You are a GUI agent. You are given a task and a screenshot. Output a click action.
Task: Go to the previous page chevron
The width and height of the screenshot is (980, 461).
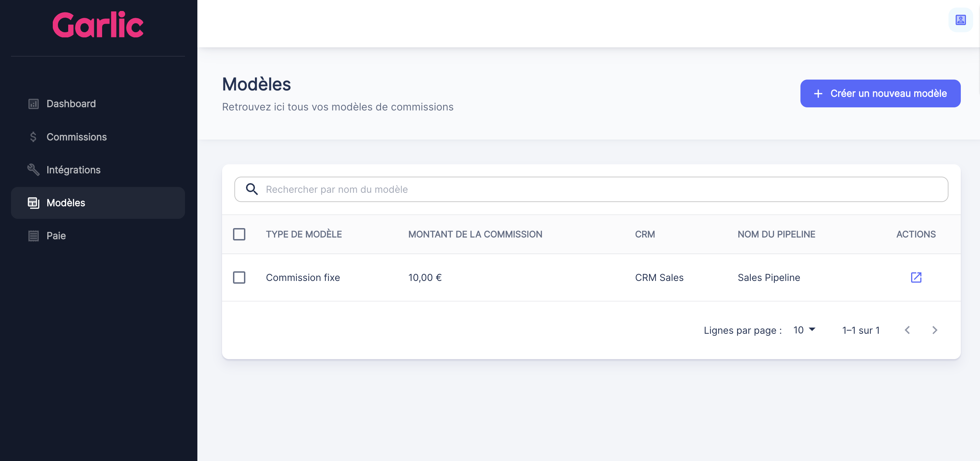click(907, 330)
